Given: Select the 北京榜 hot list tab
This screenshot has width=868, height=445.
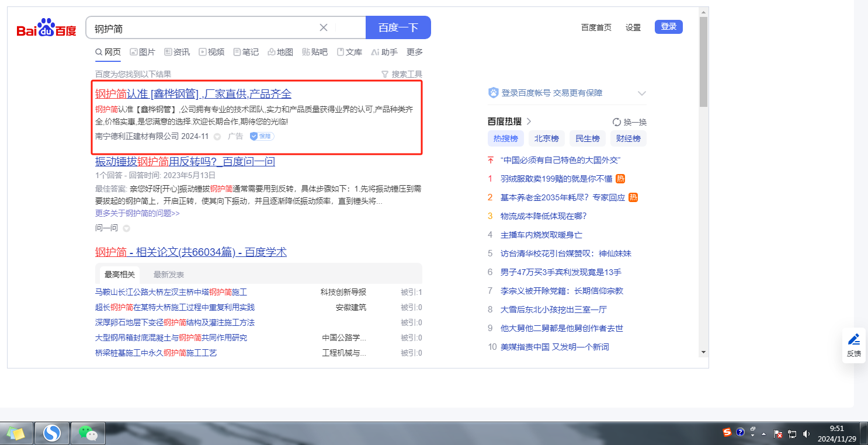Looking at the screenshot, I should (x=547, y=138).
